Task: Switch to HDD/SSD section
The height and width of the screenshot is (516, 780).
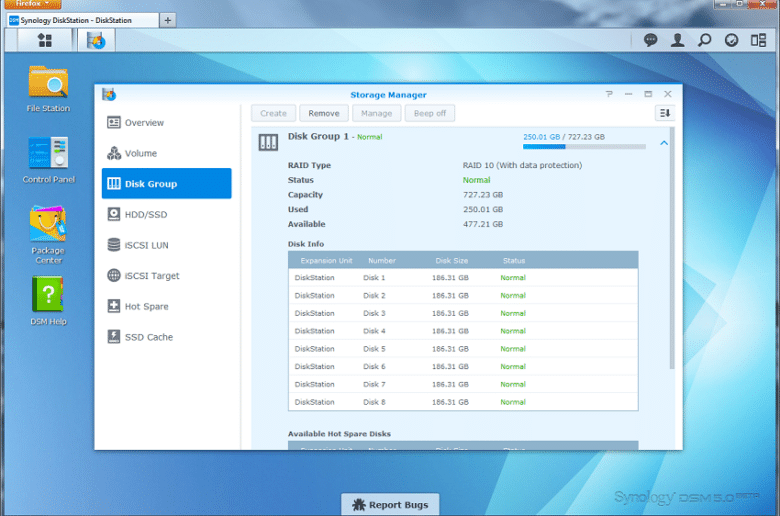Action: [x=167, y=214]
